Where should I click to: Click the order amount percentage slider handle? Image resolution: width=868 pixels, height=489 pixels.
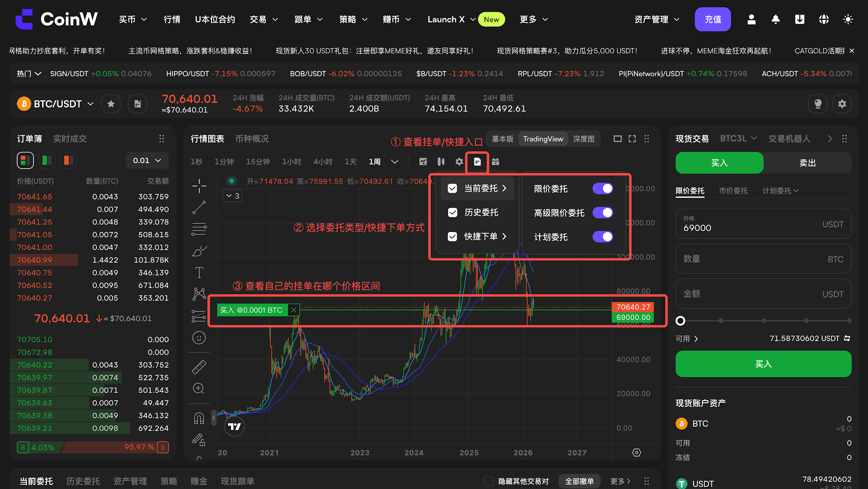(680, 321)
